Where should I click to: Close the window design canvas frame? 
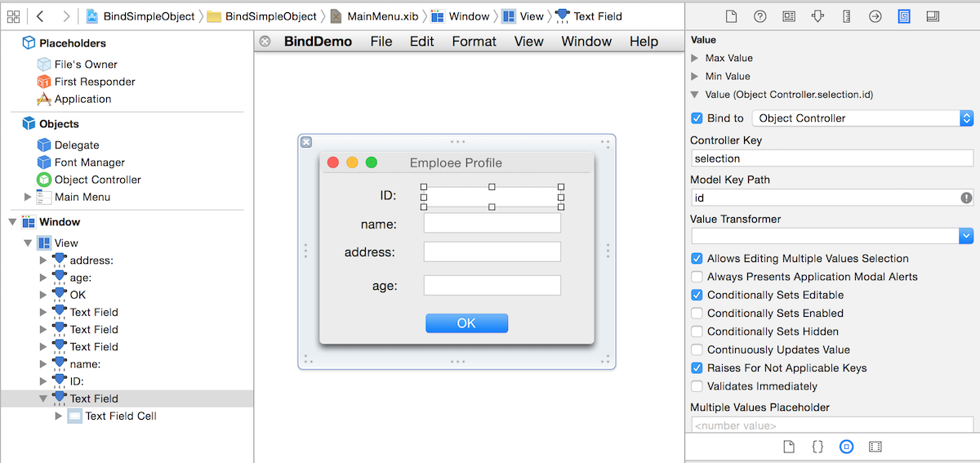[x=306, y=142]
